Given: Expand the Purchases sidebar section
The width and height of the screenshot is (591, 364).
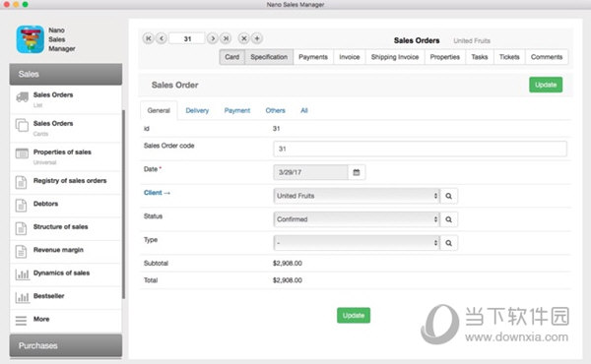Looking at the screenshot, I should pos(66,345).
